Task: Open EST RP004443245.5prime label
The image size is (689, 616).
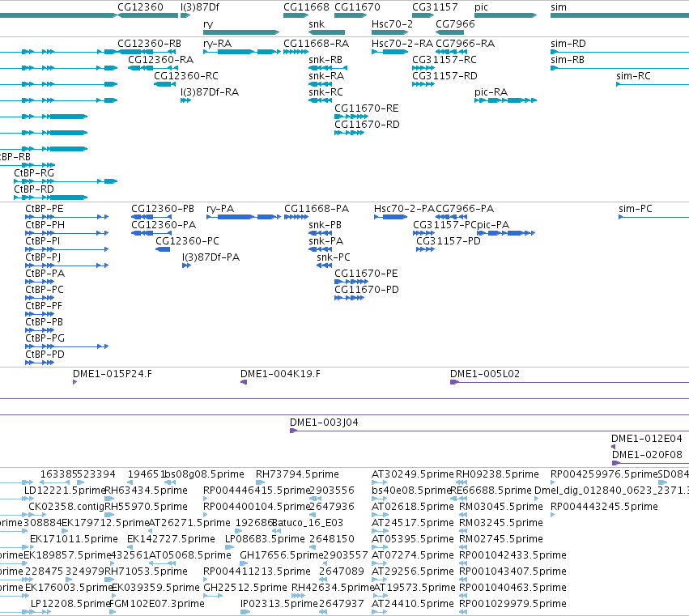Action: pos(604,507)
